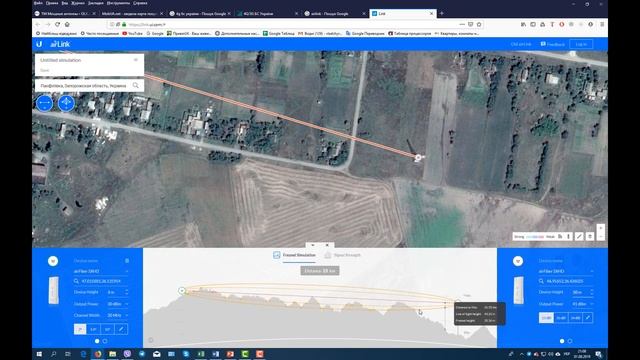Viewport: 640px width, 360px height.
Task: Select the second antenna option on left panel
Action: (x=93, y=329)
